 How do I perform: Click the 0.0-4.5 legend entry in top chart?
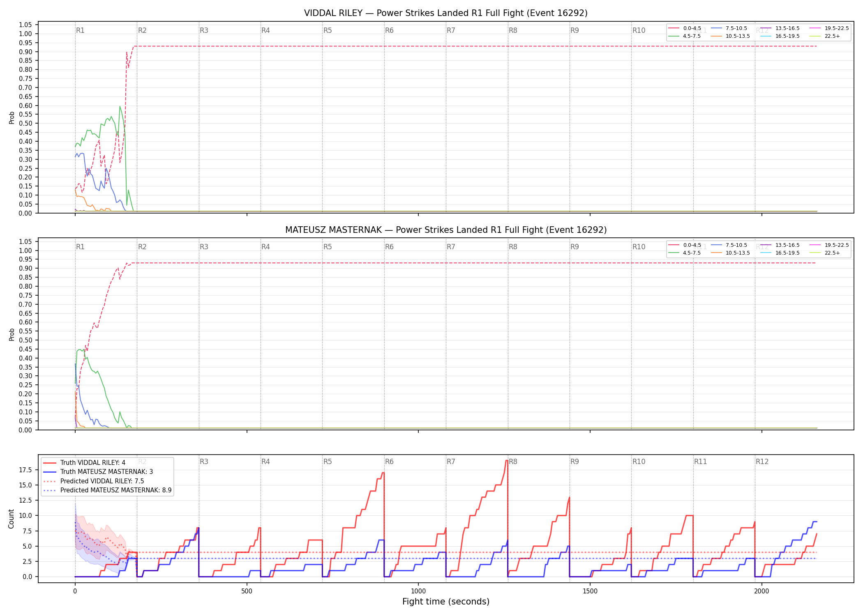point(685,28)
